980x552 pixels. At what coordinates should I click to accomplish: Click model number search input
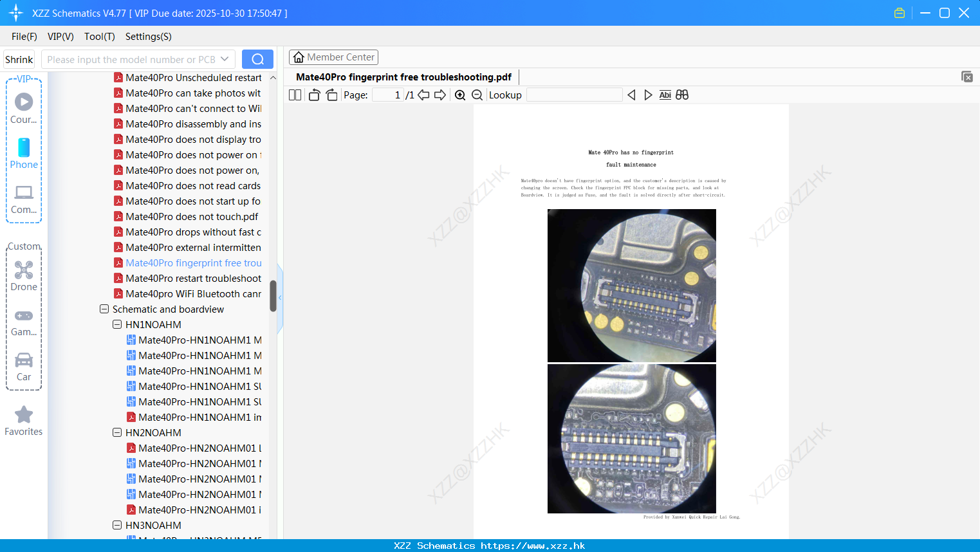click(131, 59)
